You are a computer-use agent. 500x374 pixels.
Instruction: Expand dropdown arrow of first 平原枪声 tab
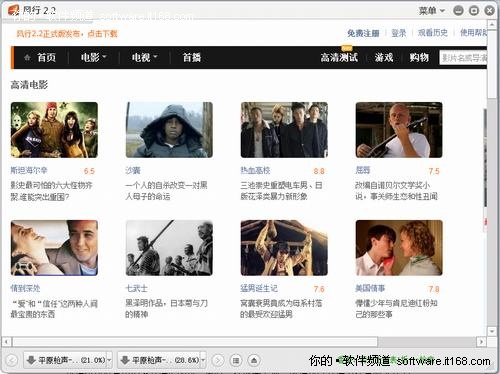pyautogui.click(x=109, y=360)
